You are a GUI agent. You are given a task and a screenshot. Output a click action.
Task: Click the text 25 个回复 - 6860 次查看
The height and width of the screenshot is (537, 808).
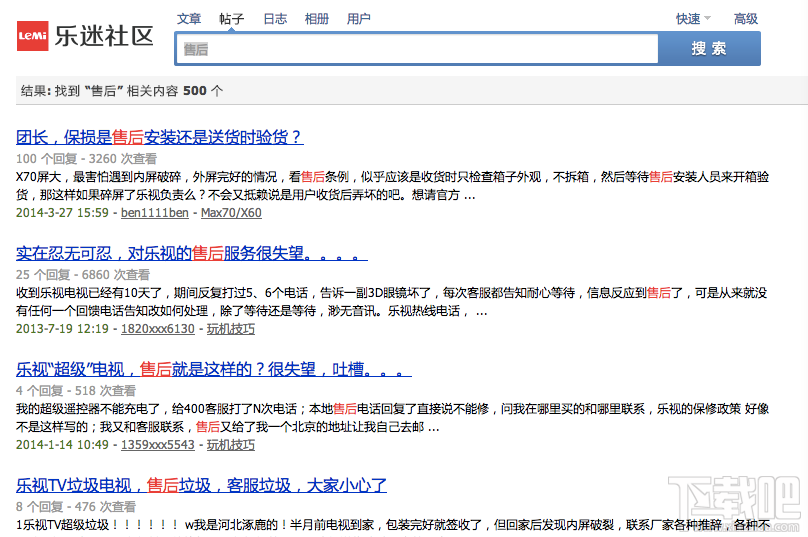pos(83,275)
